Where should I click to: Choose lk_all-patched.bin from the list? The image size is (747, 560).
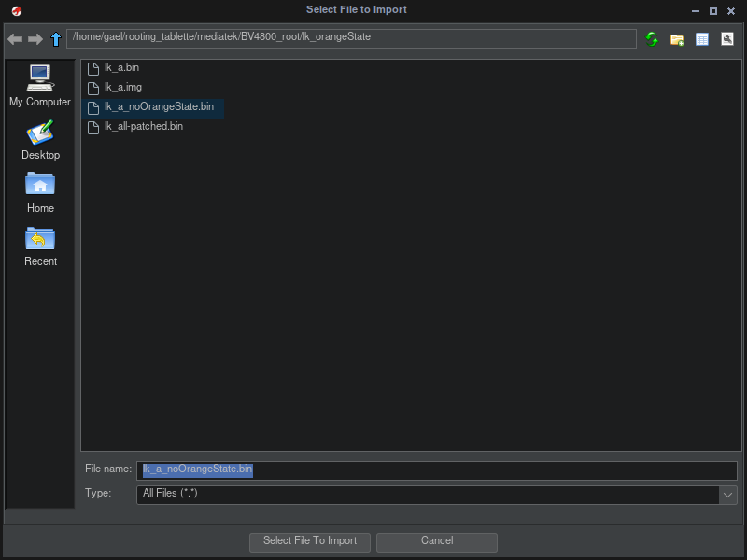point(143,127)
